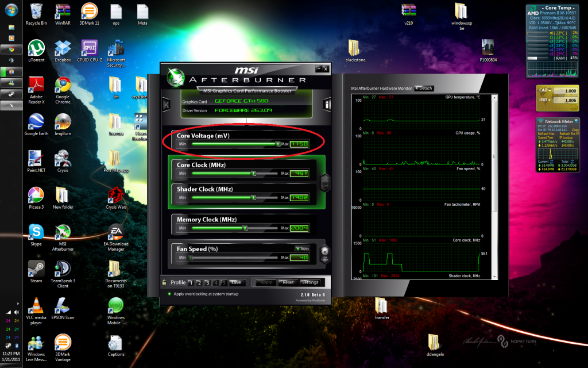588x368 pixels.
Task: Select the blackstone folder
Action: (355, 51)
